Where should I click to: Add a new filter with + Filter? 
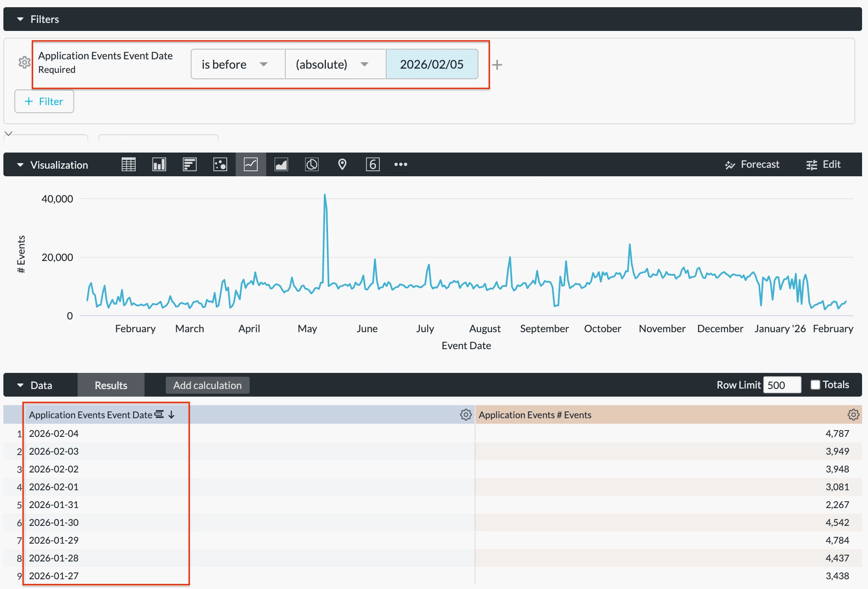44,101
